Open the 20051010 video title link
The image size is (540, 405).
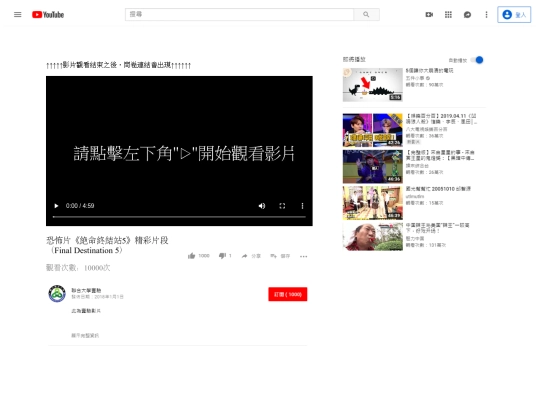[x=438, y=189]
